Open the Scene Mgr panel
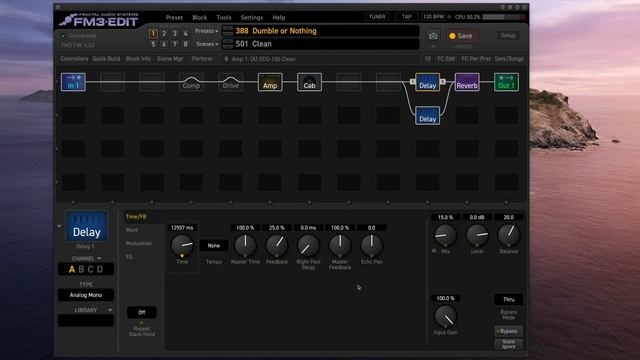Viewport: 640px width, 360px height. click(170, 59)
